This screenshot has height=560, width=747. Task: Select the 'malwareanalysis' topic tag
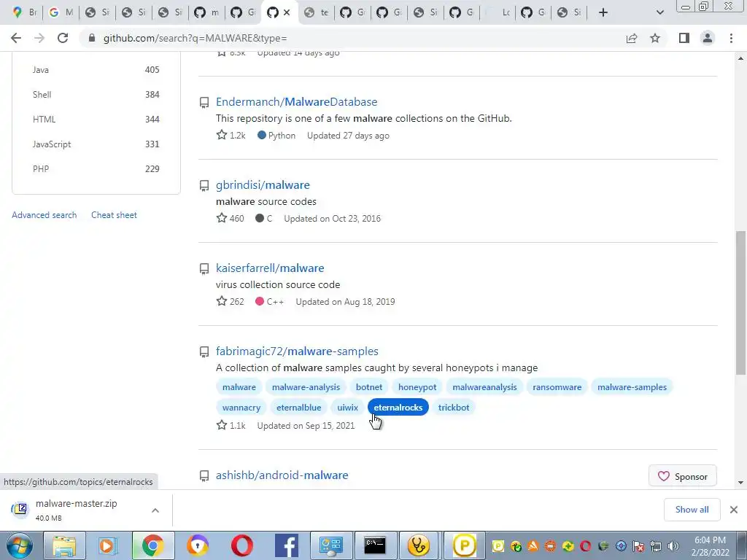click(x=484, y=387)
